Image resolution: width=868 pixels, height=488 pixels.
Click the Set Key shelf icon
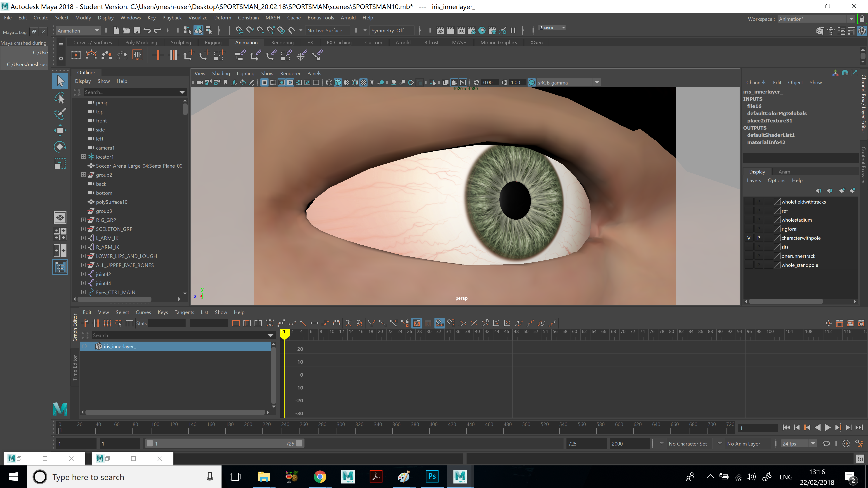coord(158,55)
